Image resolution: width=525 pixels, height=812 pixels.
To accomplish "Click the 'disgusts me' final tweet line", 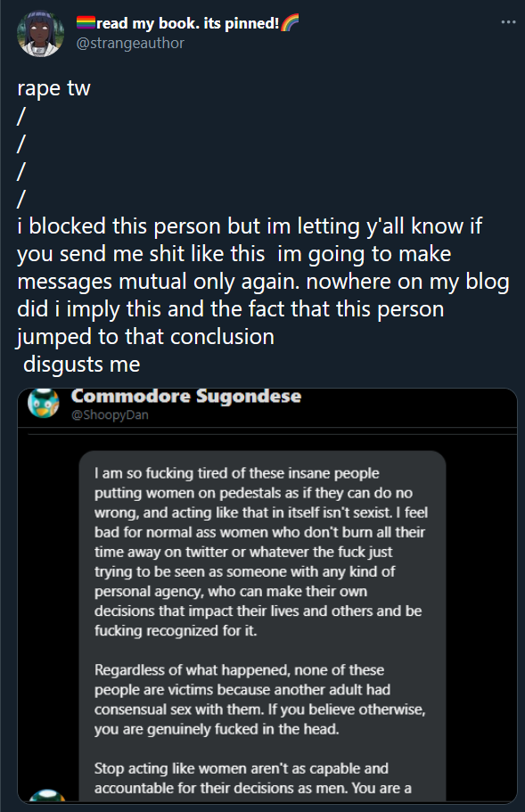I will coord(82,364).
